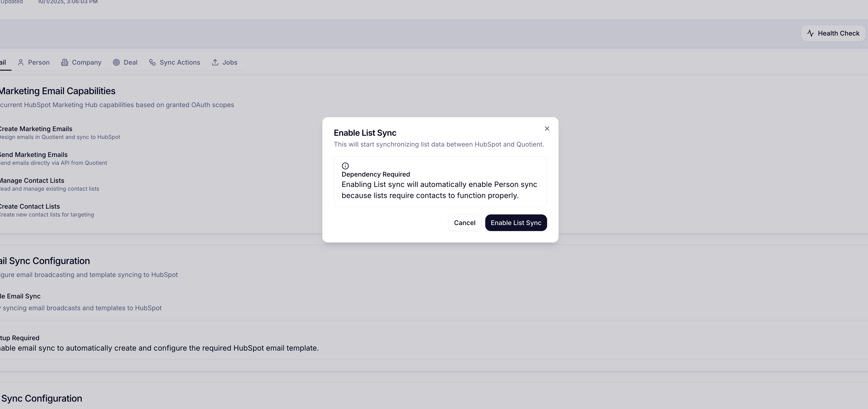Click the X to dismiss Enable List Sync dialog
868x409 pixels.
547,128
